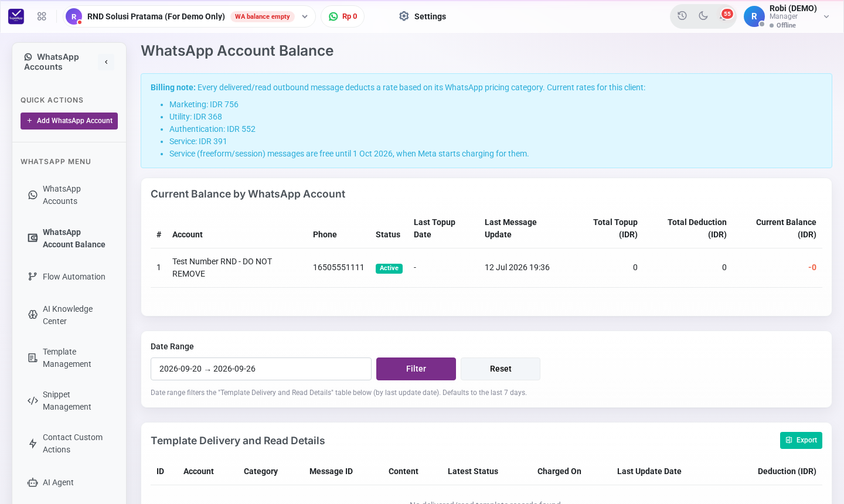This screenshot has width=844, height=504.
Task: Click the Contact Custom Actions lightning icon
Action: (33, 444)
